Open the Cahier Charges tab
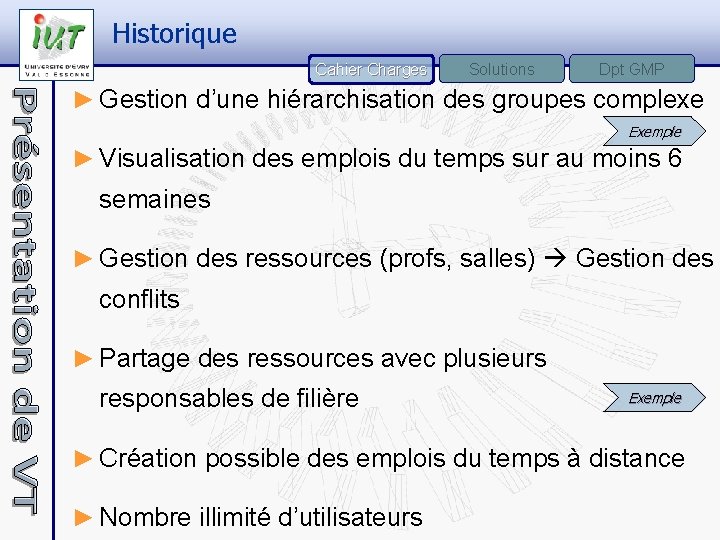 click(371, 69)
